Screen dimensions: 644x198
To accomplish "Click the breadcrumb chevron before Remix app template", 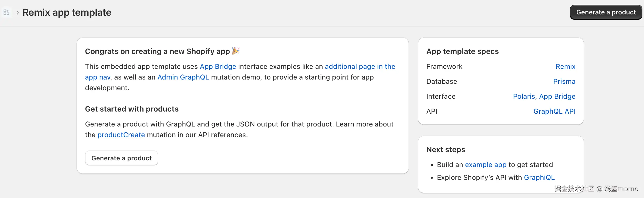I will click(x=18, y=13).
